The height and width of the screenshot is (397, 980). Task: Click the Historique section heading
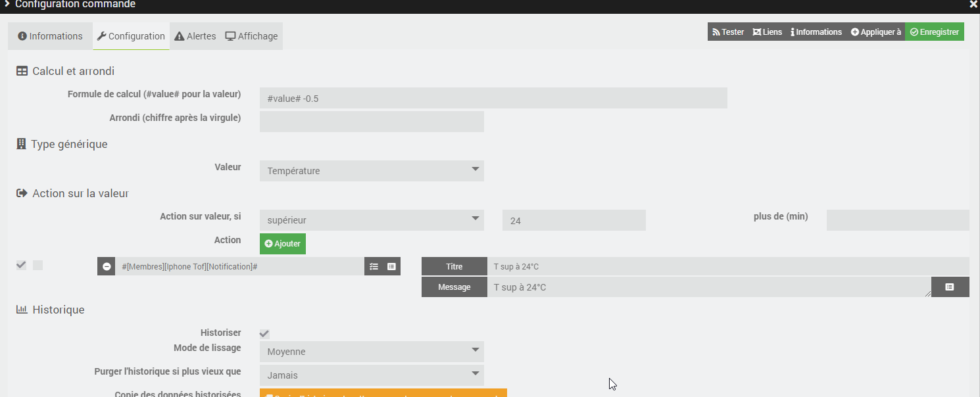tap(51, 310)
